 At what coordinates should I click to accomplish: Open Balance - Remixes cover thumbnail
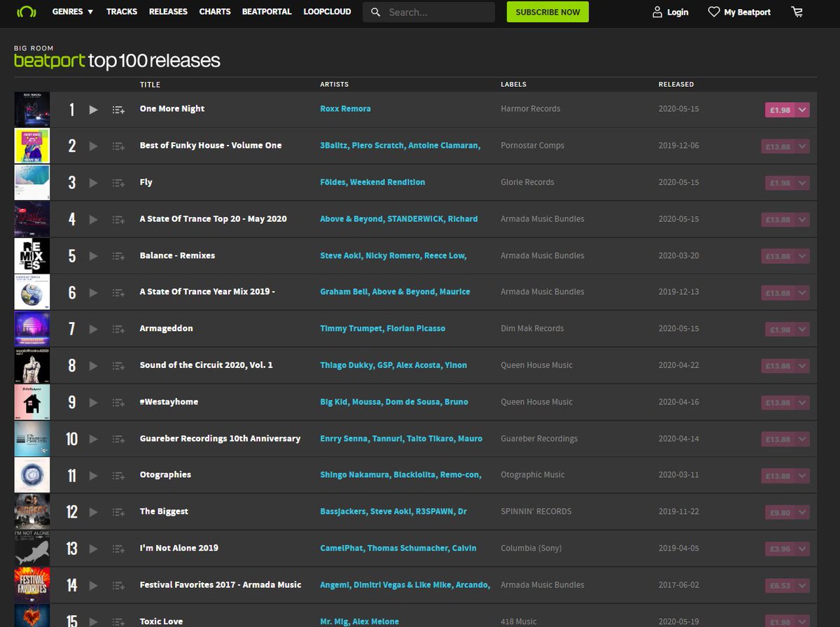point(32,256)
